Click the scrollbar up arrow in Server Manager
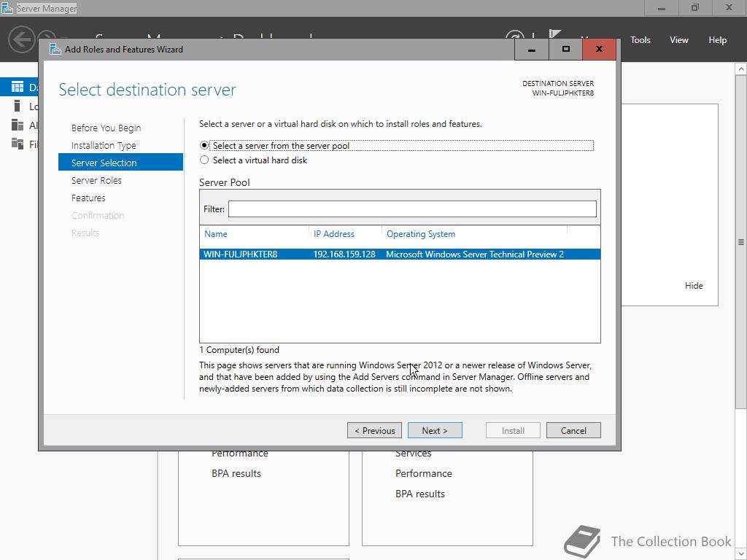 point(741,69)
